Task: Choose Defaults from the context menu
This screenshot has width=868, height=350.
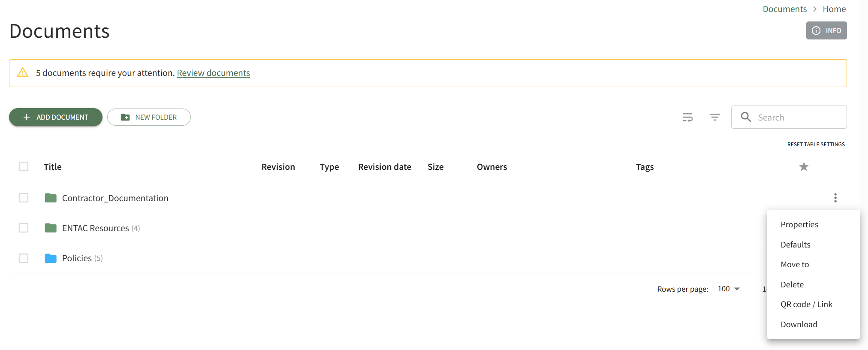Action: tap(813, 244)
